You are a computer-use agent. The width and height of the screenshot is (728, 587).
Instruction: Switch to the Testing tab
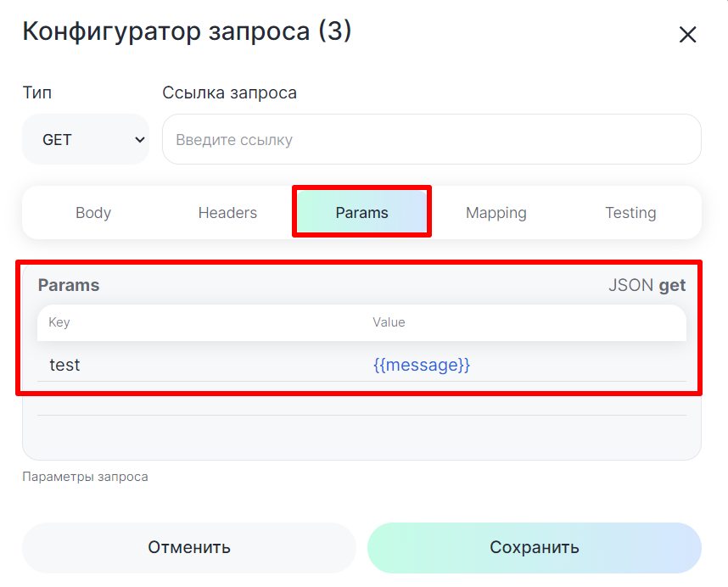tap(630, 213)
